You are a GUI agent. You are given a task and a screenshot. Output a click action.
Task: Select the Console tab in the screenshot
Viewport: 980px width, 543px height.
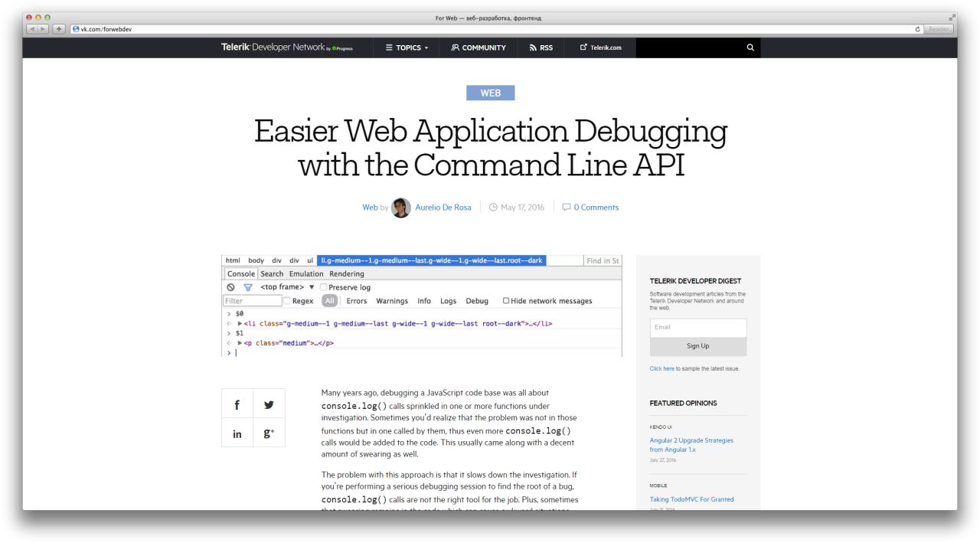[x=241, y=273]
